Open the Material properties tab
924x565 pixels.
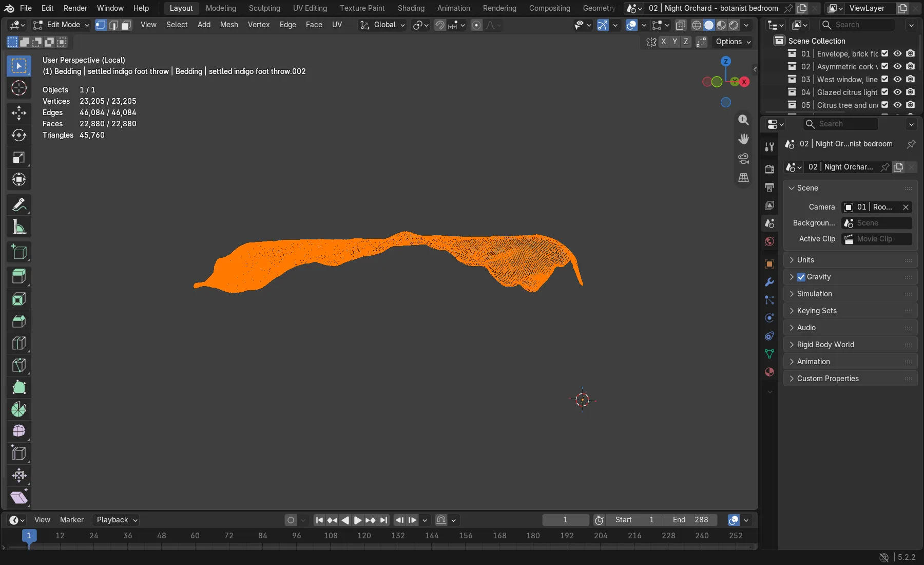(769, 372)
